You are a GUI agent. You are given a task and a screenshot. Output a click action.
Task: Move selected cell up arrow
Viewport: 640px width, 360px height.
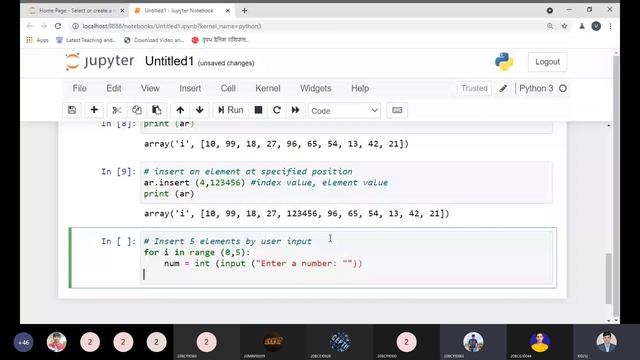tap(180, 110)
